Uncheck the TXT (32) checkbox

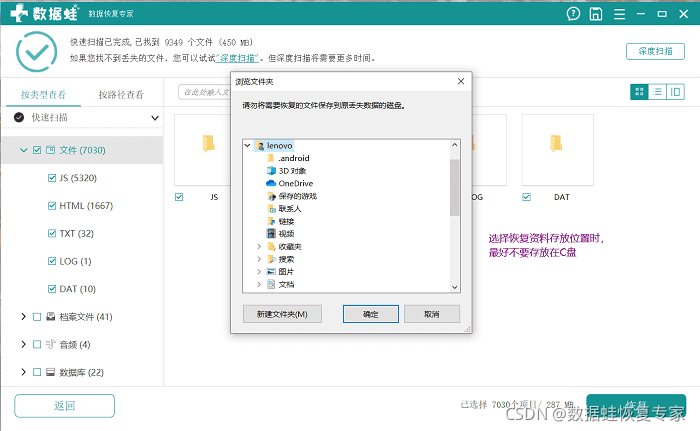pyautogui.click(x=52, y=233)
